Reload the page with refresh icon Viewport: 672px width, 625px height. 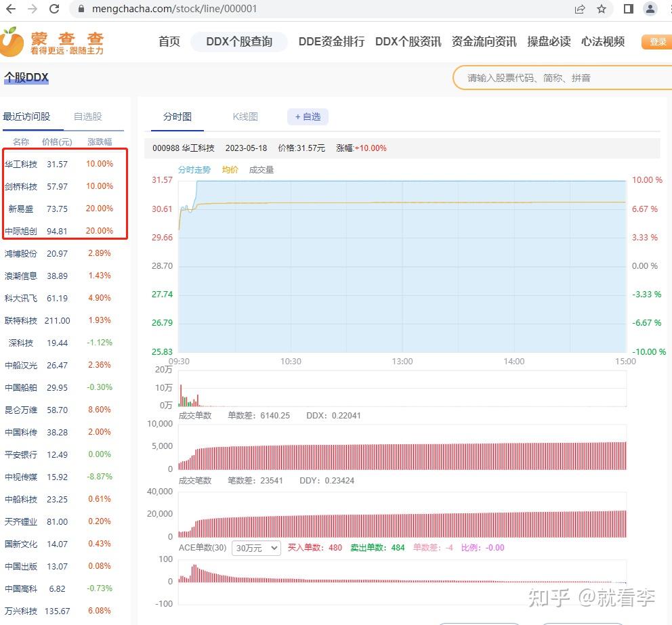pos(54,9)
